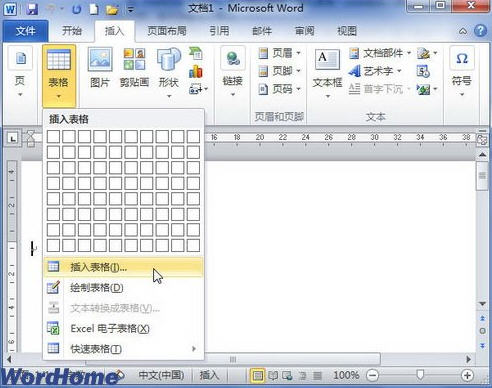Open the 页眉 (Header) dropdown
Screen dimensions: 492x388
(x=279, y=53)
